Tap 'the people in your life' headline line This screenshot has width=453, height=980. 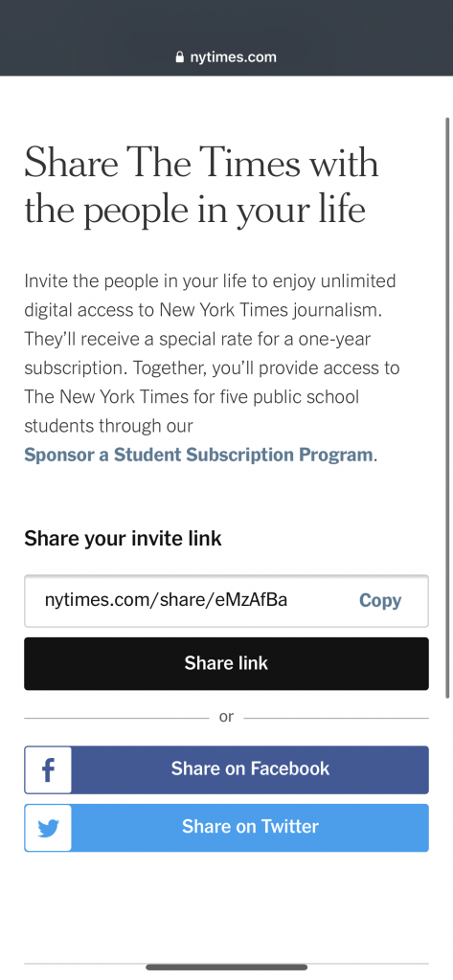pyautogui.click(x=194, y=210)
